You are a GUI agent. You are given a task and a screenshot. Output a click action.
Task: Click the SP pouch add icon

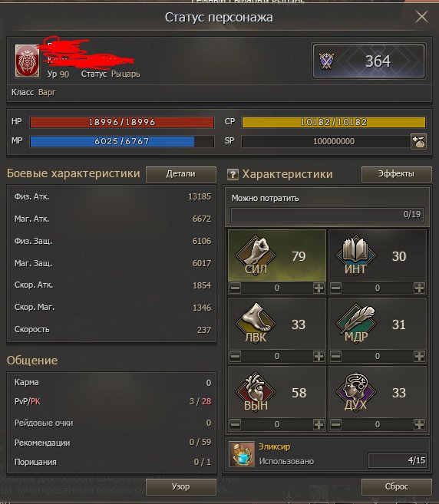pos(419,141)
